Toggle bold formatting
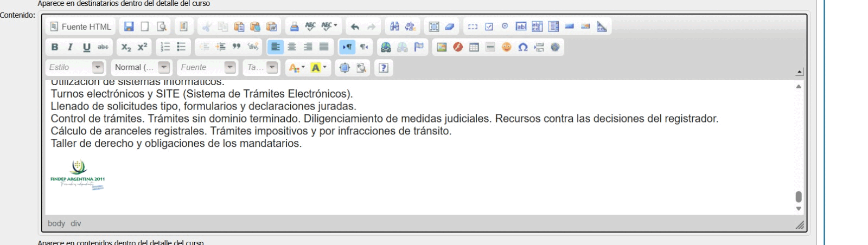This screenshot has width=868, height=245. (55, 47)
